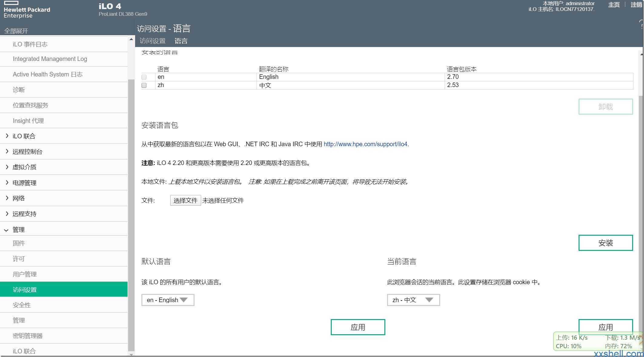Open the hpe.com/support/ilo4 link
This screenshot has width=644, height=357.
click(x=366, y=144)
